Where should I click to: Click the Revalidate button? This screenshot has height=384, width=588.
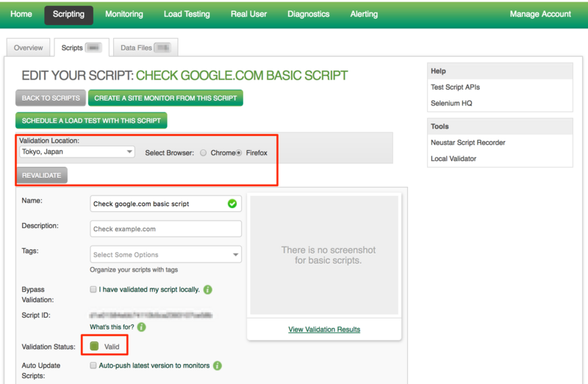[x=41, y=175]
